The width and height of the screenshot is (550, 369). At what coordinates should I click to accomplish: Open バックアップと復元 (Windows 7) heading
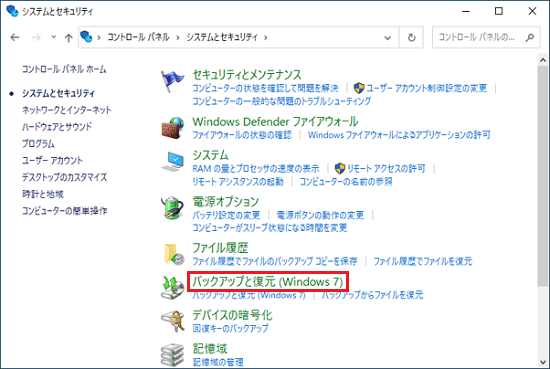tap(267, 281)
